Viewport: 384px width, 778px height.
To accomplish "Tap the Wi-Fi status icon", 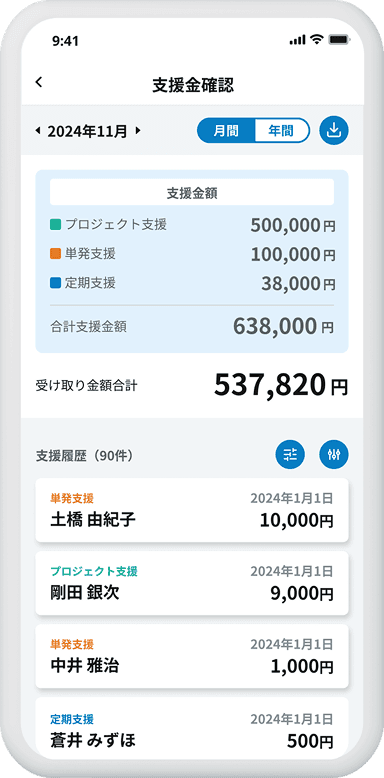I will (x=316, y=40).
